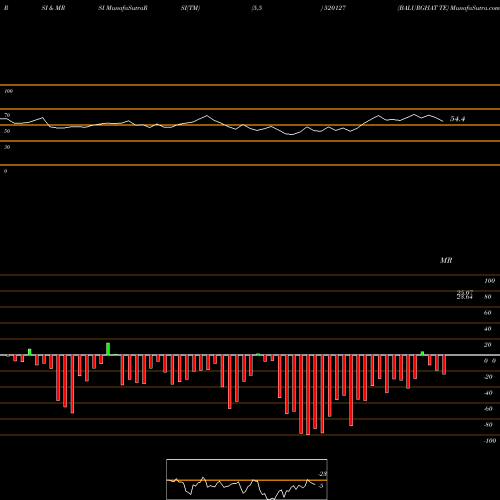The image size is (500, 500).
Task: Click the '(BALURGHAT TE) MunafaSutra.com' title text
Action: [x=448, y=8]
